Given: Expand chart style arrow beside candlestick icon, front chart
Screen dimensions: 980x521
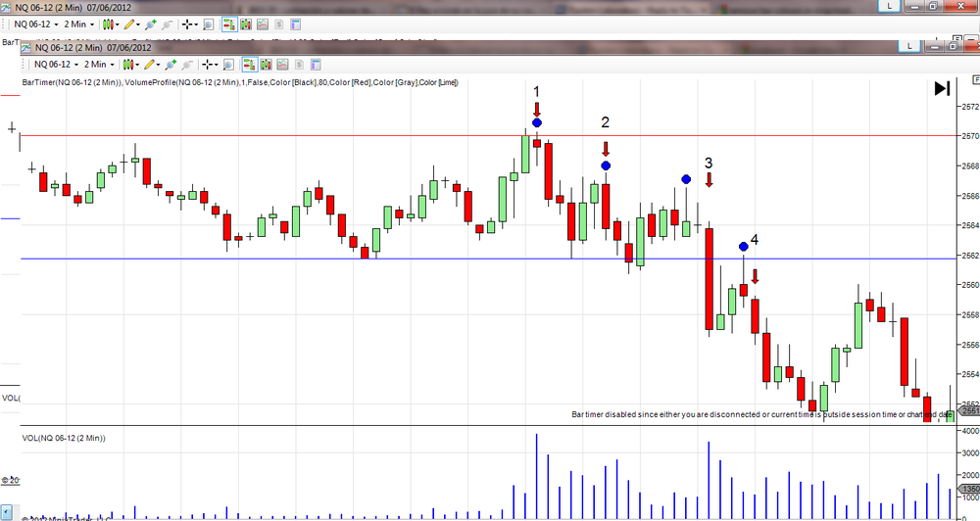Looking at the screenshot, I should (x=137, y=65).
